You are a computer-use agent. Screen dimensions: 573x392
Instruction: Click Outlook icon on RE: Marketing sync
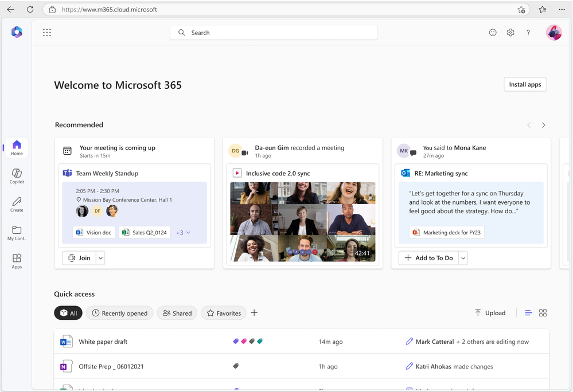pos(406,173)
